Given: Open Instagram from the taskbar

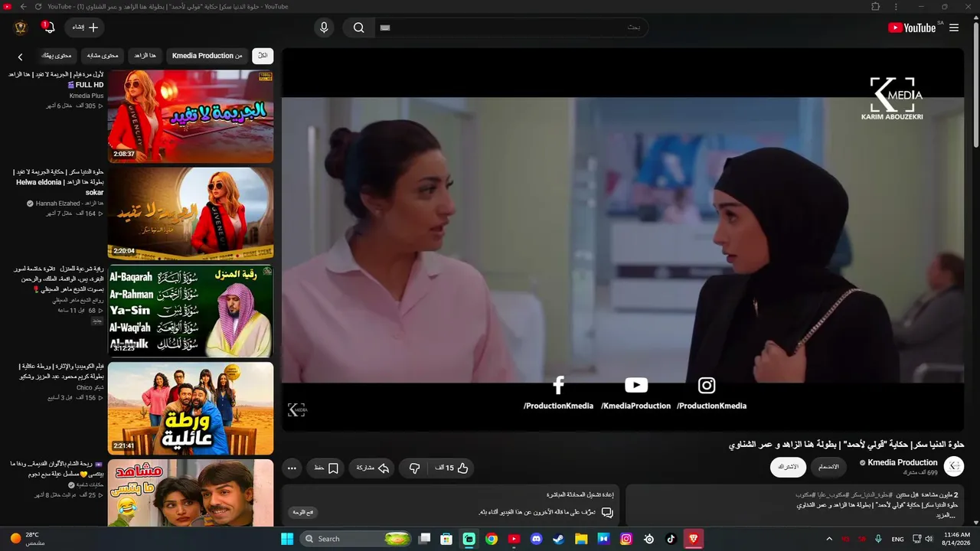Looking at the screenshot, I should 626,539.
